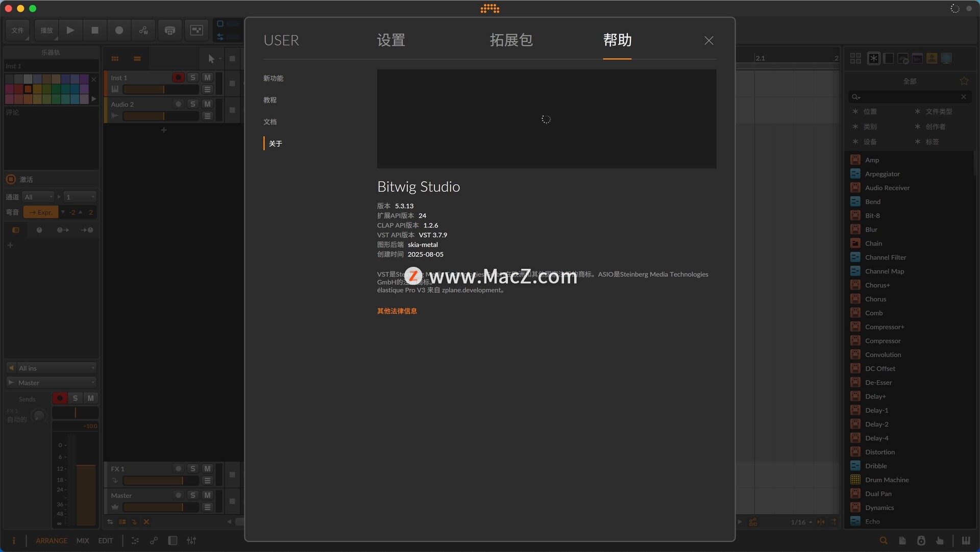Click the browser search input field
The width and height of the screenshot is (980, 552).
point(910,97)
